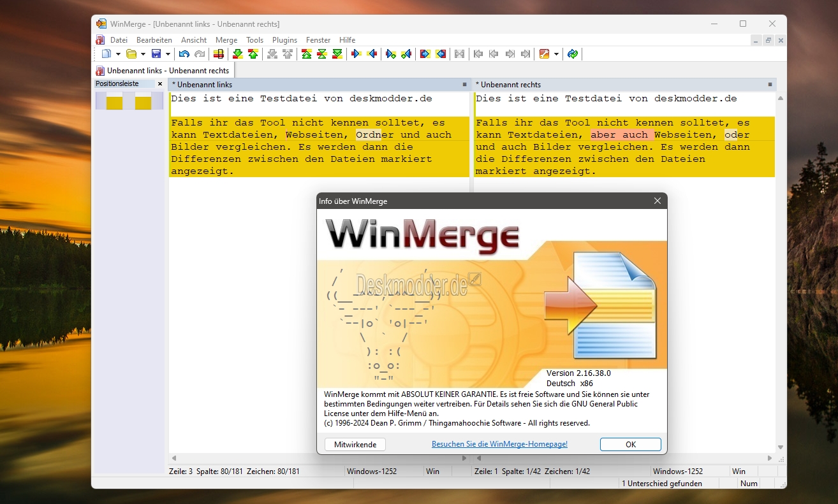The image size is (838, 504).
Task: Click the vertical scrollbar down arrow
Action: pyautogui.click(x=781, y=448)
